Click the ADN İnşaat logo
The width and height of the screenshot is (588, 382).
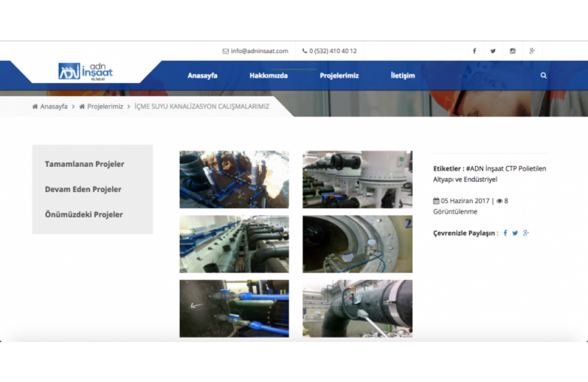coord(86,72)
